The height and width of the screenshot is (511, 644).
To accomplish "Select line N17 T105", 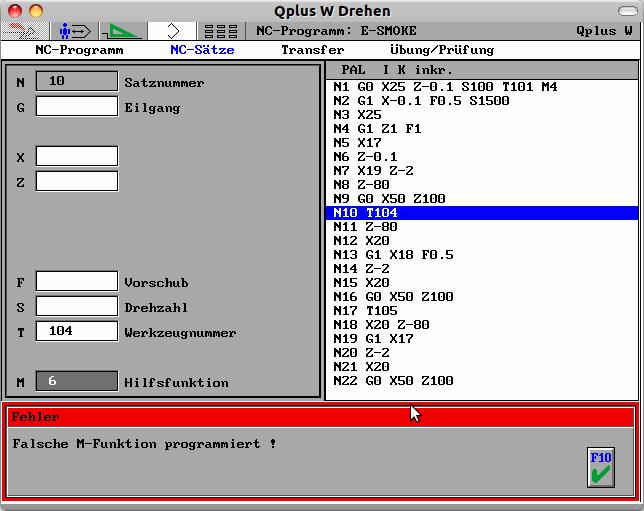I will [482, 311].
